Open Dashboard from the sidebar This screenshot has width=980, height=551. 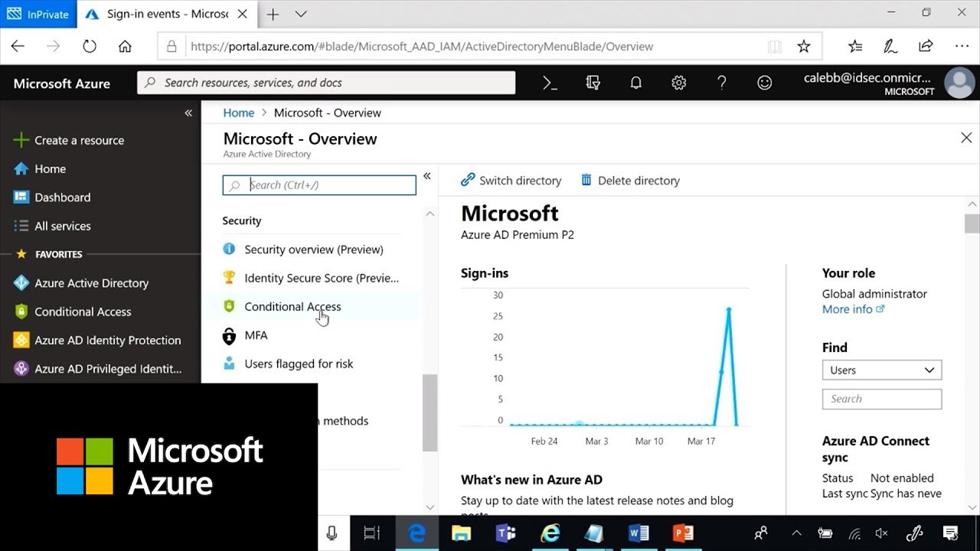coord(52,197)
